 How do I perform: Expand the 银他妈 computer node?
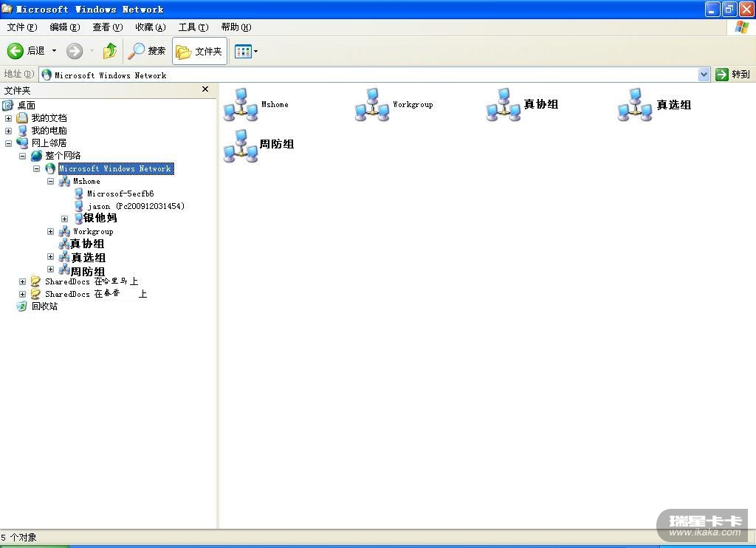[64, 219]
